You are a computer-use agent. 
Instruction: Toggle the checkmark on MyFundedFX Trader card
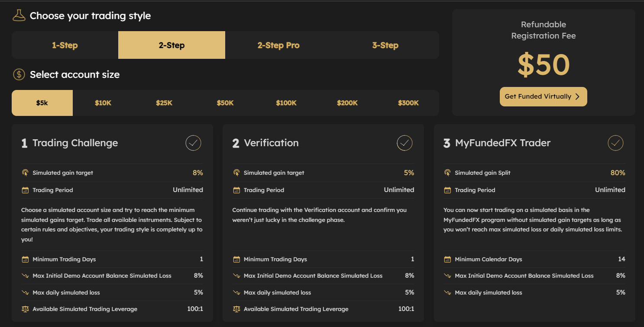click(x=615, y=143)
